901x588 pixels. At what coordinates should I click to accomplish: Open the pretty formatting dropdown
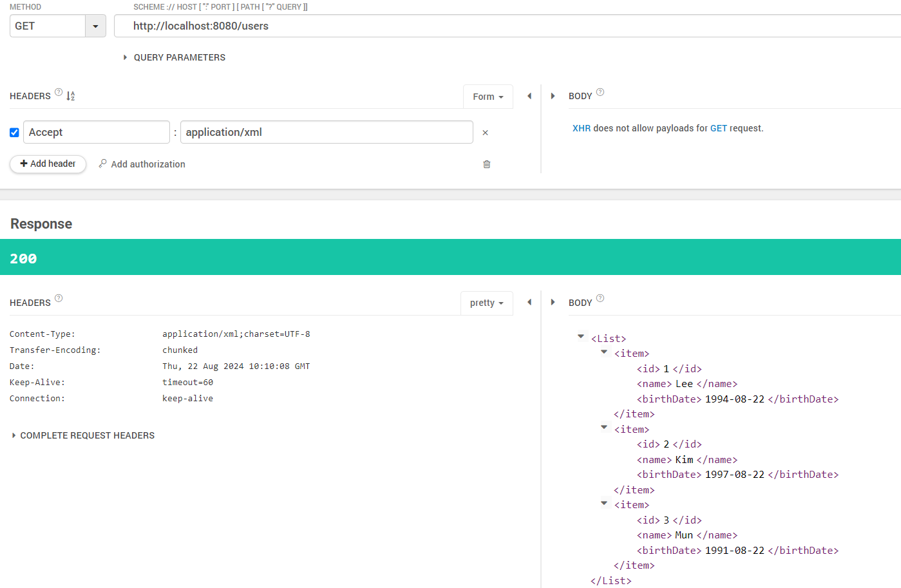point(486,303)
